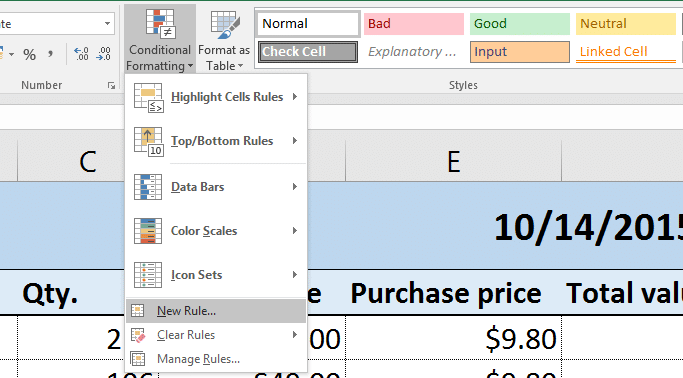Expand Data Bars submenu arrow
683x378 pixels.
pyautogui.click(x=295, y=187)
